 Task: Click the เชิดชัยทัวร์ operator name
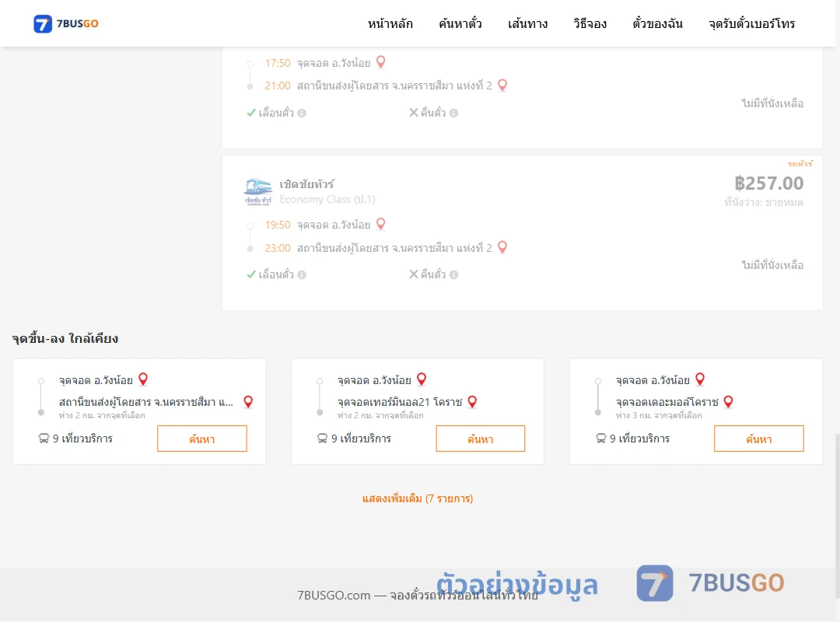pyautogui.click(x=307, y=183)
